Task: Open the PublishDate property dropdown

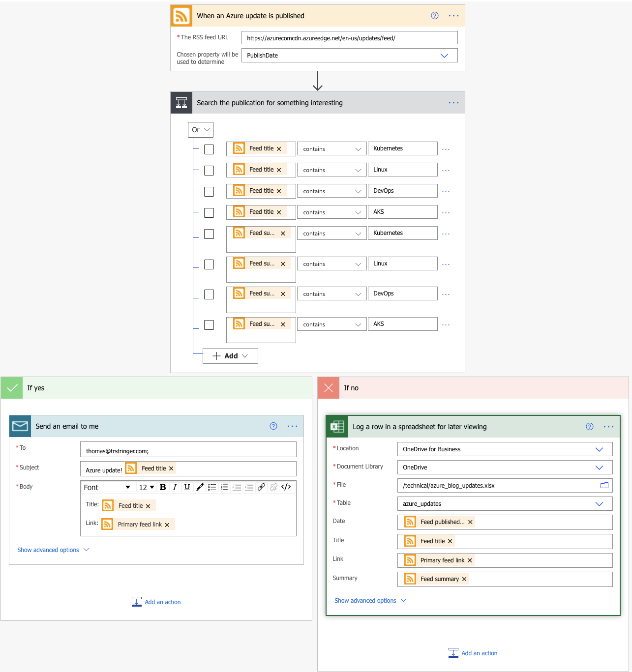Action: click(445, 55)
